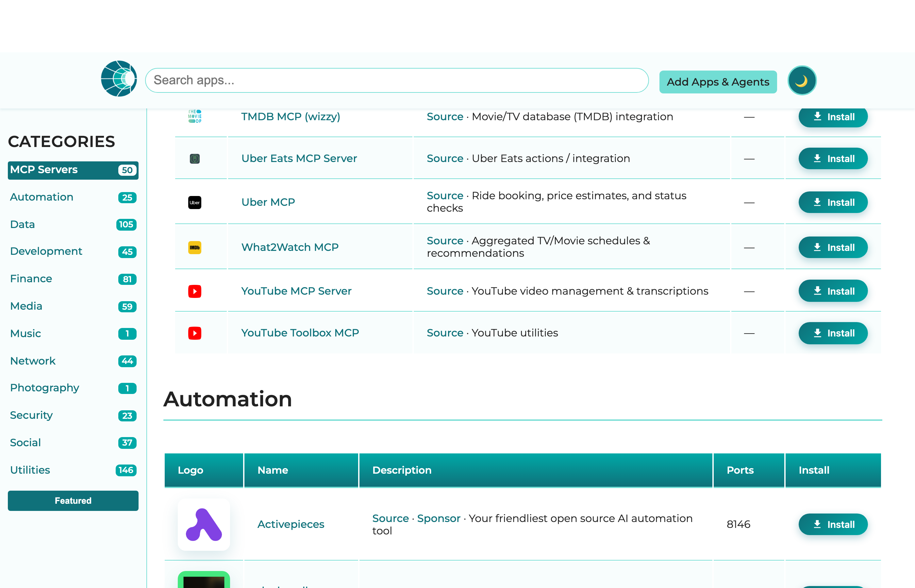Viewport: 915px width, 588px height.
Task: Open Source link for Activepieces
Action: pos(390,518)
